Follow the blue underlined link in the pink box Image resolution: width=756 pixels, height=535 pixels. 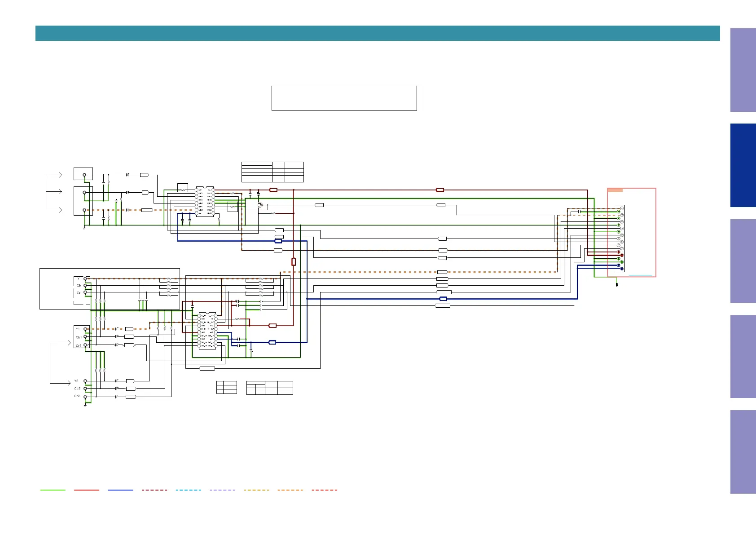[x=641, y=275]
